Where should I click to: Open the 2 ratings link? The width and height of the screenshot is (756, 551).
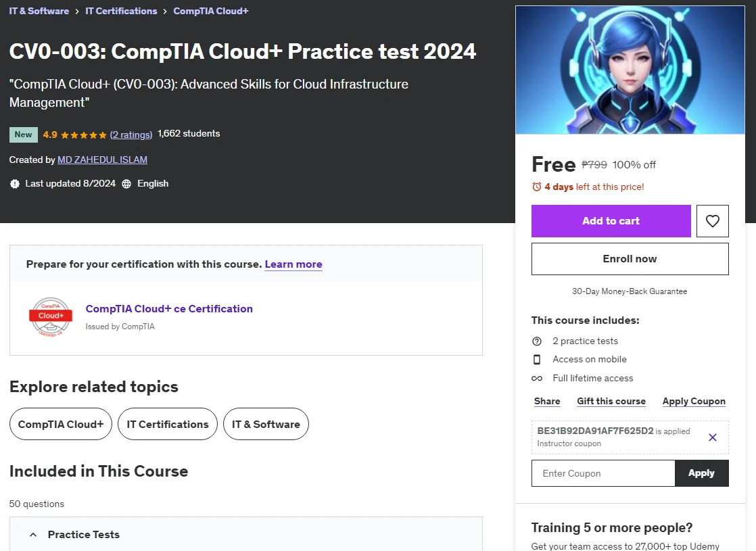131,135
